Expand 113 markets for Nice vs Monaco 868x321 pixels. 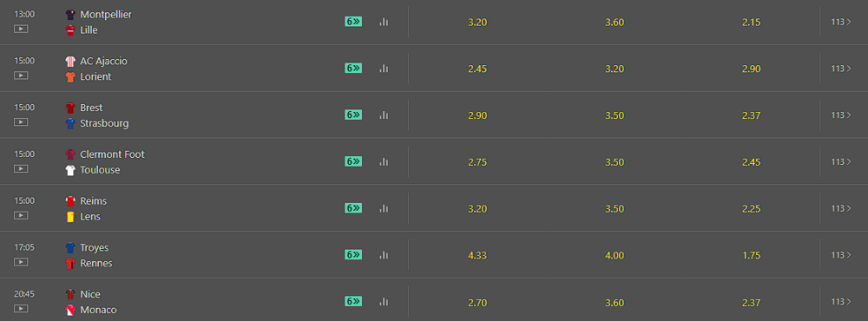pos(841,302)
